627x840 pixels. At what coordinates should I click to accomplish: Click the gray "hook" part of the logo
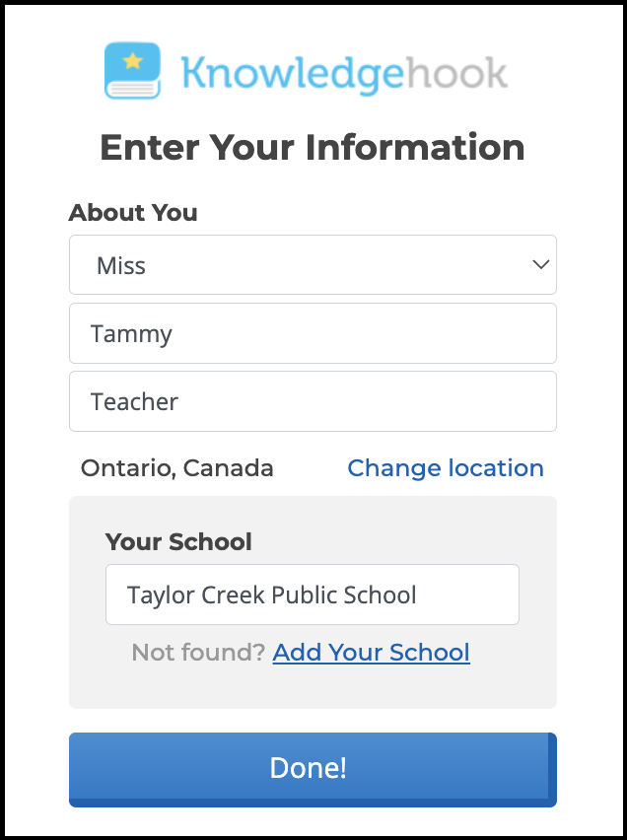[456, 73]
